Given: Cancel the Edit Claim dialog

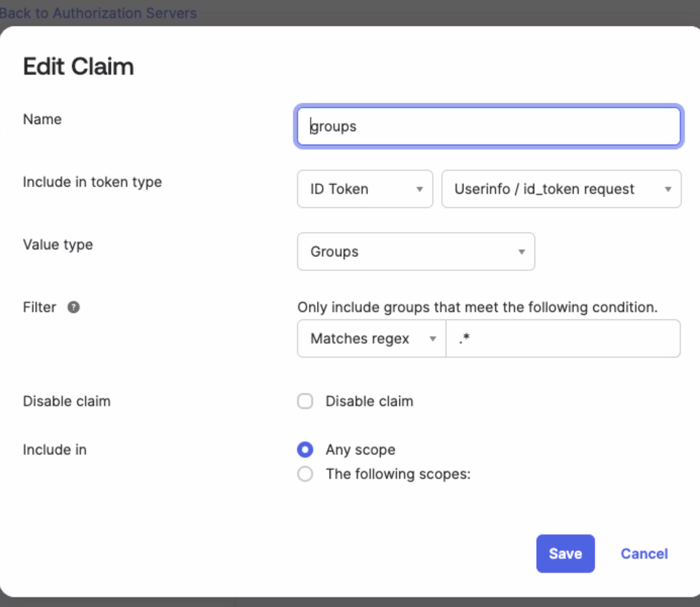Looking at the screenshot, I should click(644, 554).
